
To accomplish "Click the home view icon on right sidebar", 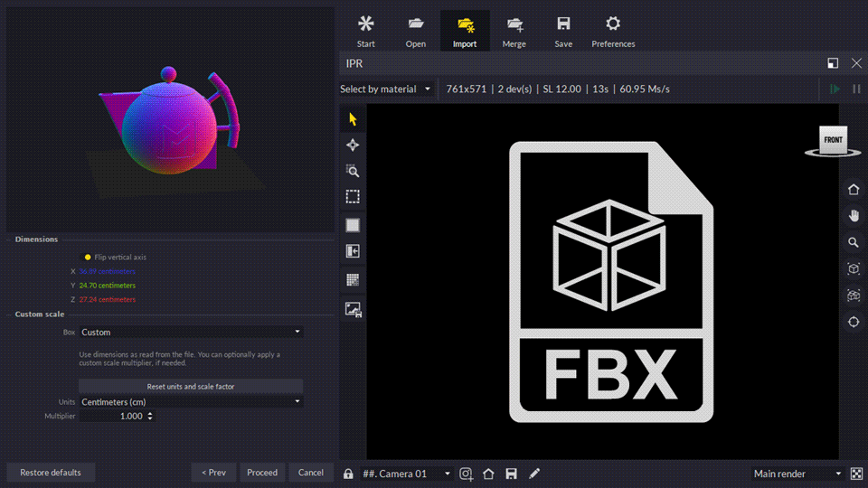I will click(853, 190).
